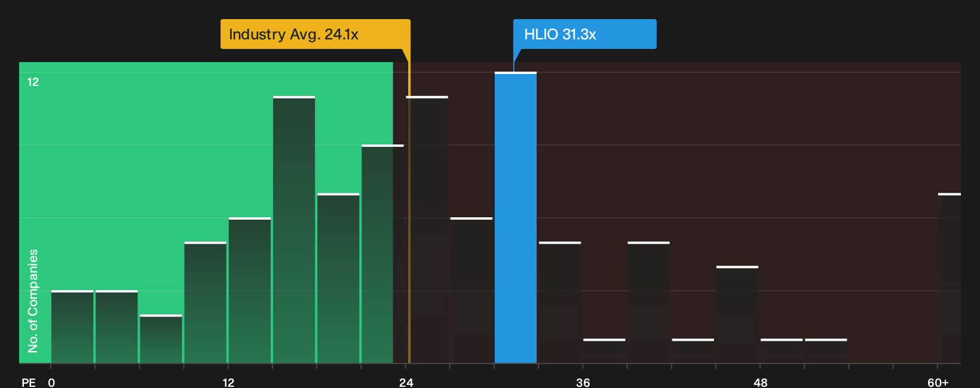980x388 pixels.
Task: Click the x-axis label 60+
Action: pos(938,383)
